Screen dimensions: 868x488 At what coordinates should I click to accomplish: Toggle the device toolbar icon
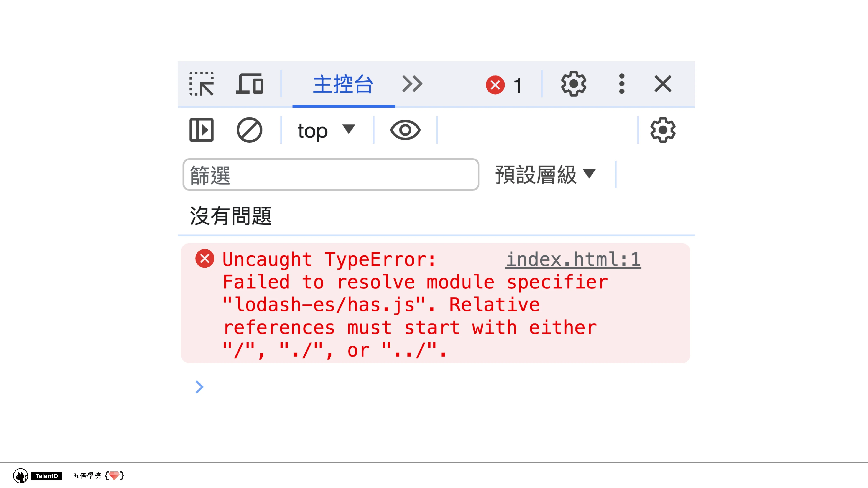coord(249,84)
